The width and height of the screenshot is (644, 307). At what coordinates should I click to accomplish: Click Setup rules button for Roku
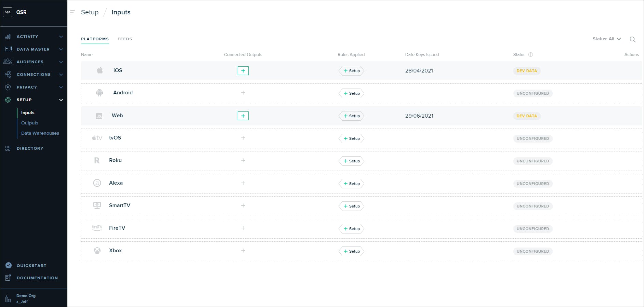click(352, 161)
